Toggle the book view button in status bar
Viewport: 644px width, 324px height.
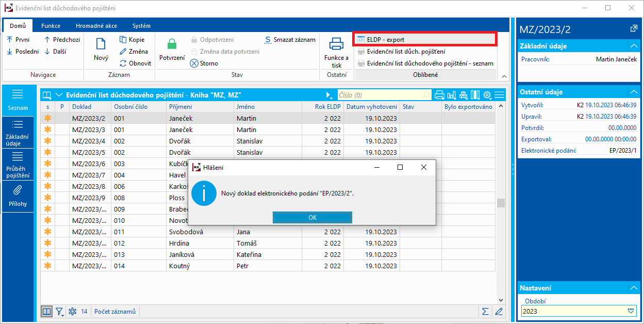coord(47,311)
